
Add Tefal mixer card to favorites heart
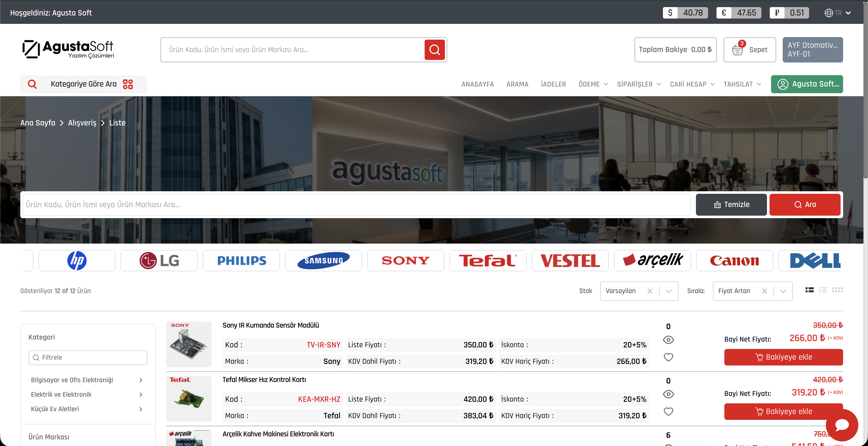point(668,412)
